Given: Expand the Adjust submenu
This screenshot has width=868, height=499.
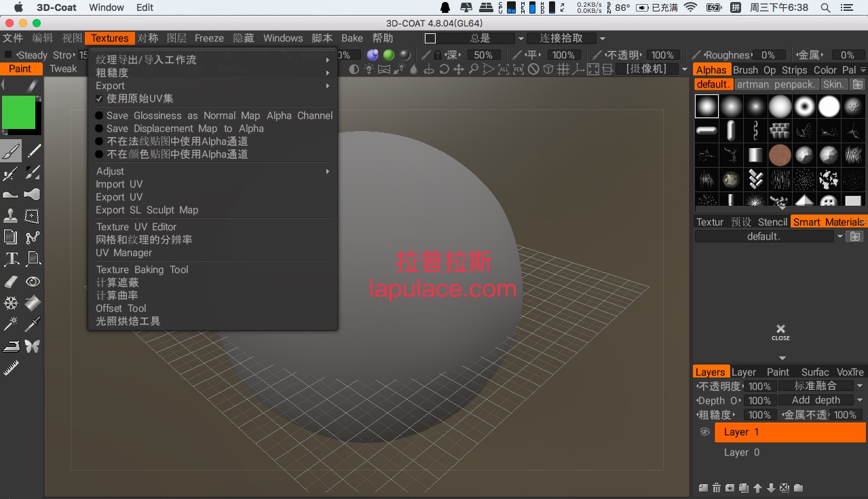Looking at the screenshot, I should (213, 171).
